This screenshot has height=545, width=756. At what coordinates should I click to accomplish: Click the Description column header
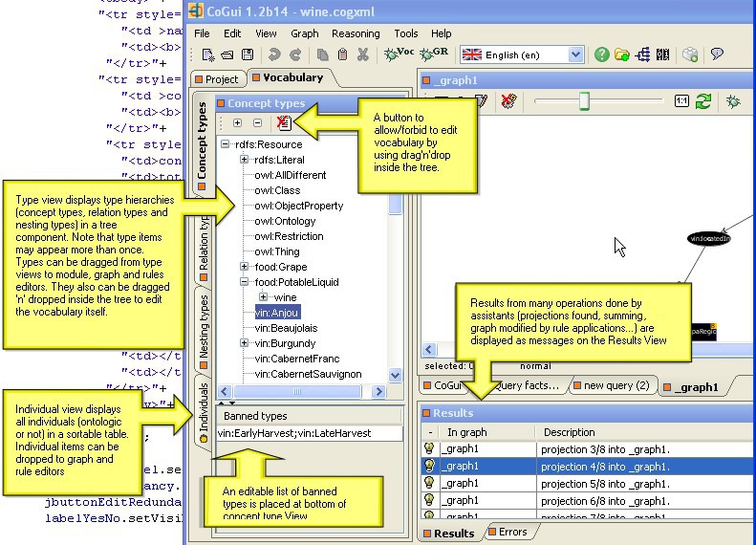[645, 432]
